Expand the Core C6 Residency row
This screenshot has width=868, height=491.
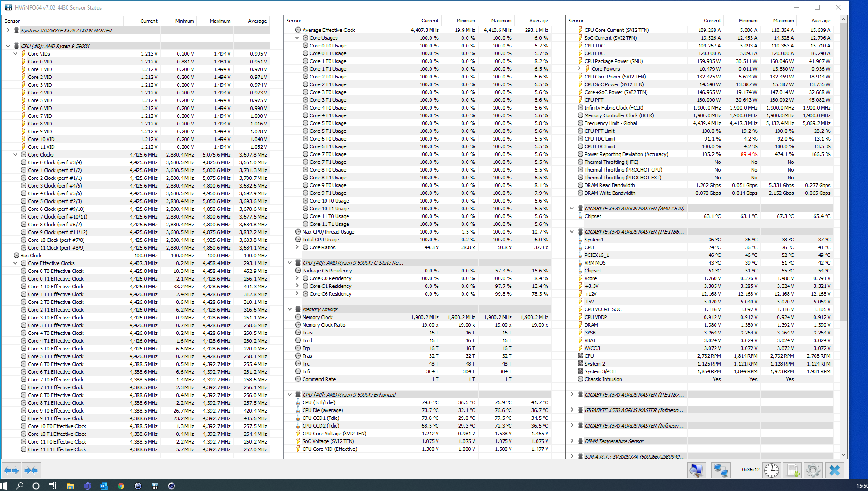[297, 294]
